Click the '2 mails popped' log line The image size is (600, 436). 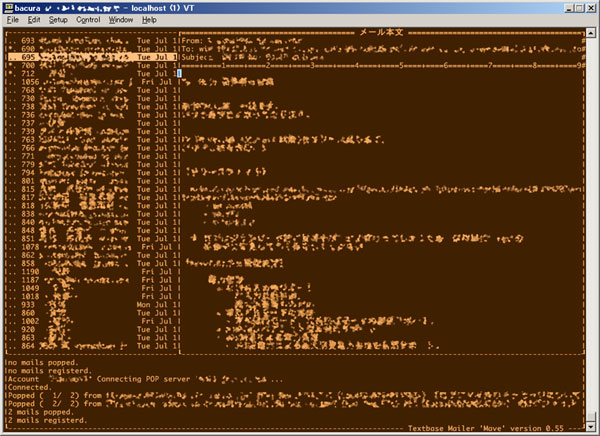pos(40,411)
